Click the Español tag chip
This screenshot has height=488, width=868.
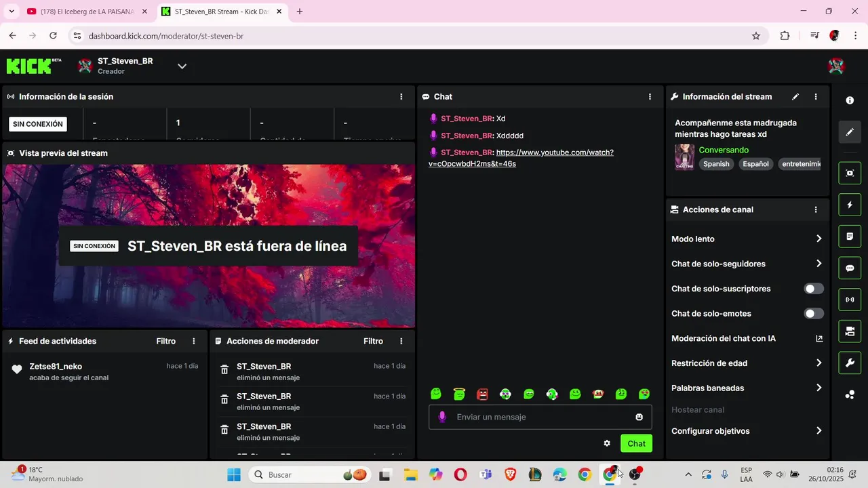pos(755,164)
